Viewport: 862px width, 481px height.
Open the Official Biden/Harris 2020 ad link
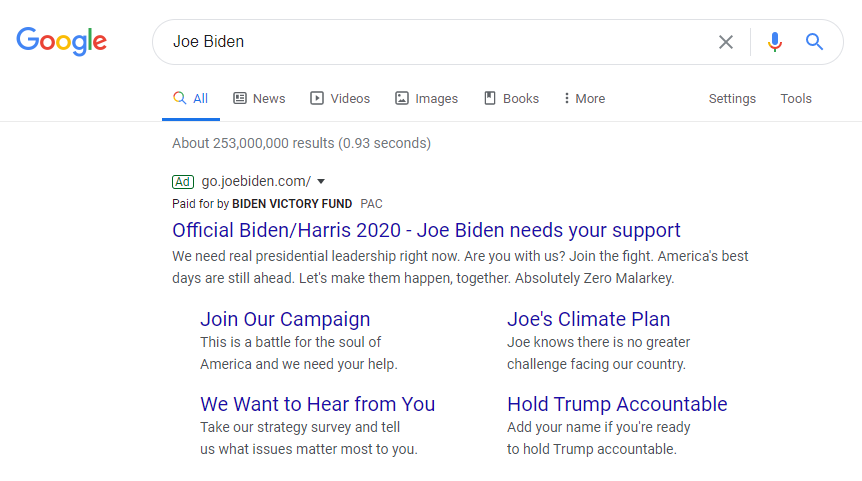(x=426, y=230)
